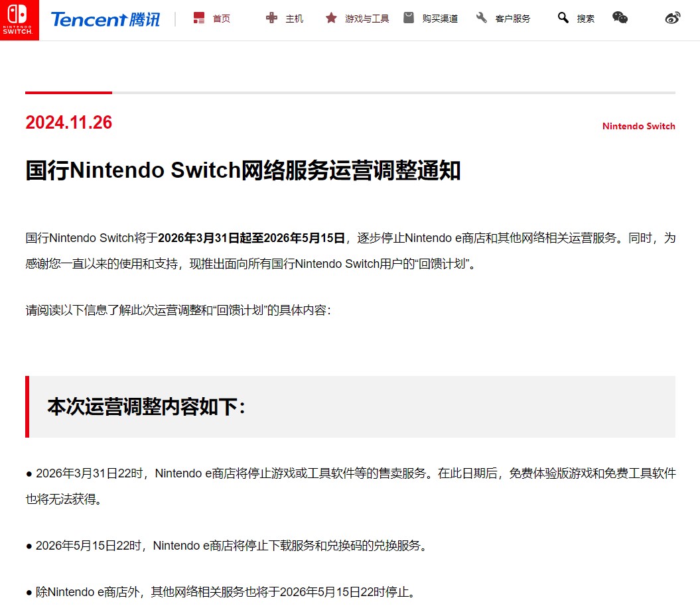Select the 客户服务 menu item
The image size is (700, 610).
513,19
